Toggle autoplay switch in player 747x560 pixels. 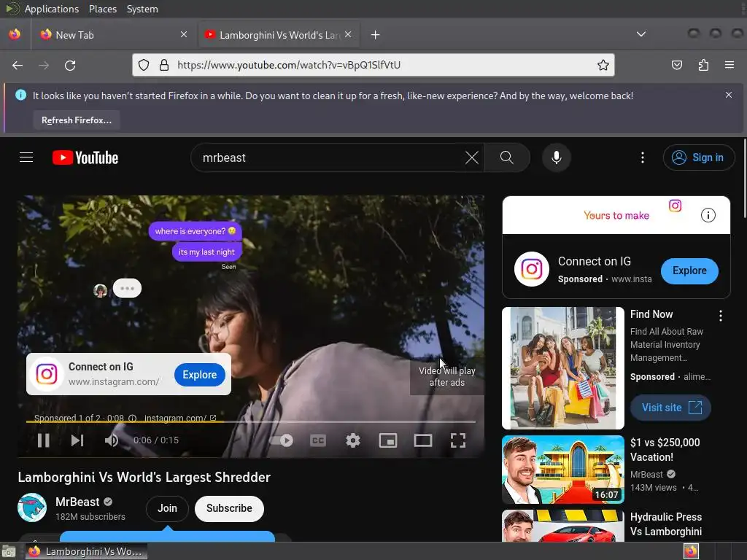pyautogui.click(x=282, y=440)
